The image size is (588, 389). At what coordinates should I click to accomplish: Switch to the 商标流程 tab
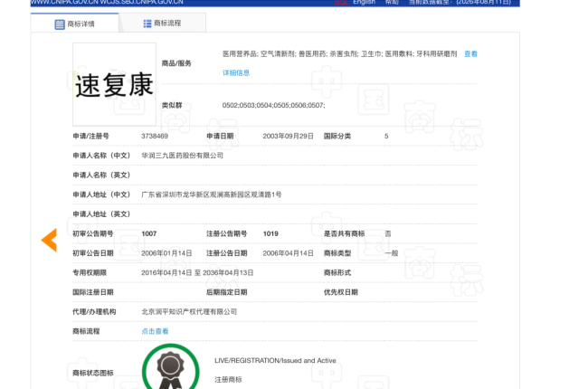click(162, 24)
